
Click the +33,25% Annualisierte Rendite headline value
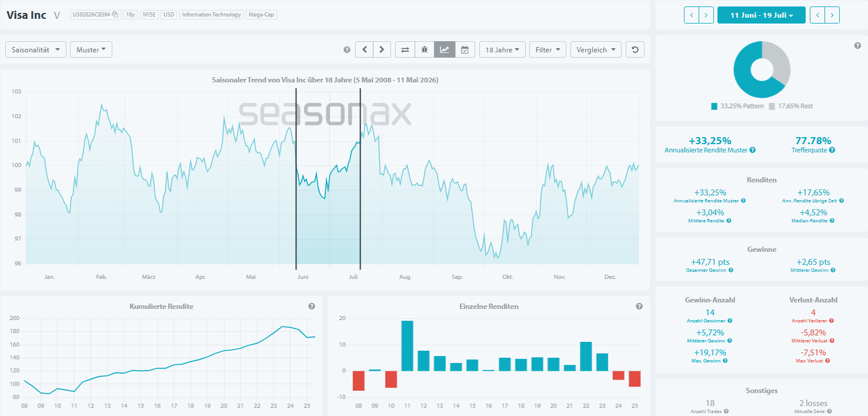710,141
